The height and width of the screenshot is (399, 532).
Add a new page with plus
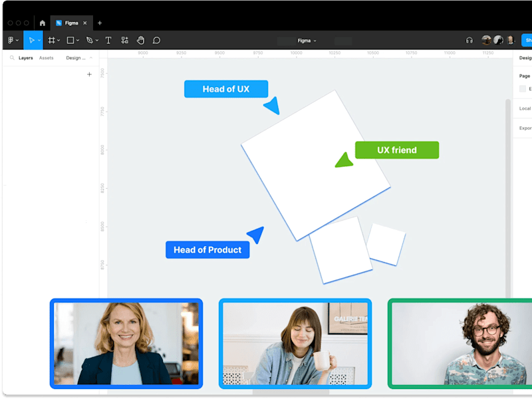tap(89, 74)
